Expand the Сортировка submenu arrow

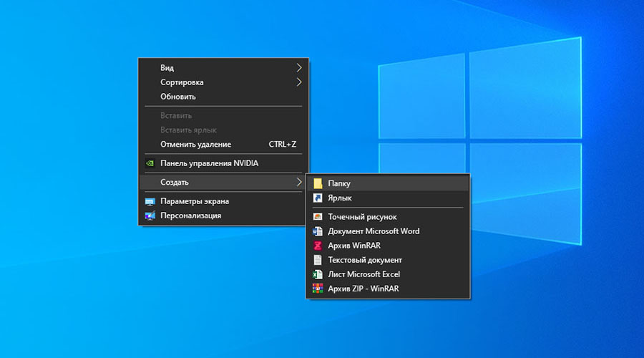coord(299,82)
